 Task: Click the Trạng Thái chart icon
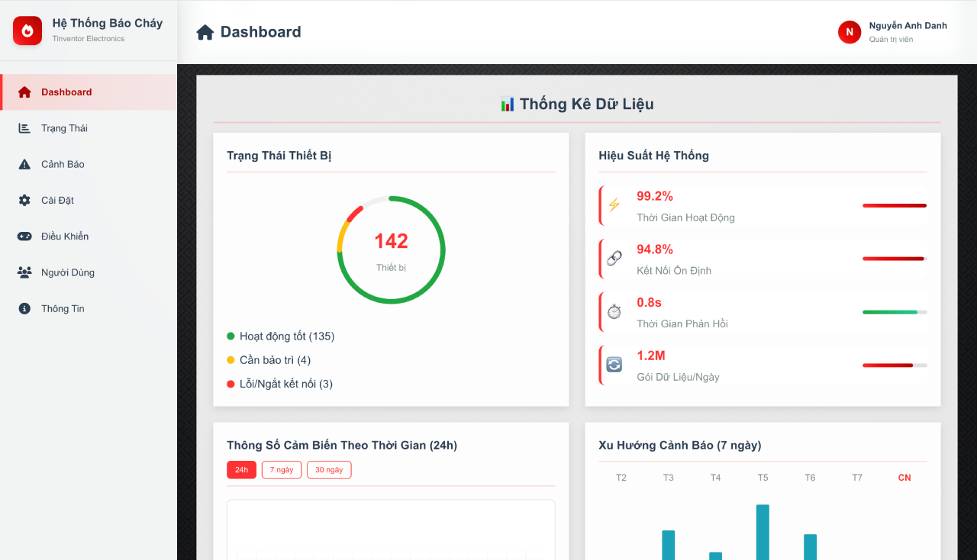coord(24,128)
